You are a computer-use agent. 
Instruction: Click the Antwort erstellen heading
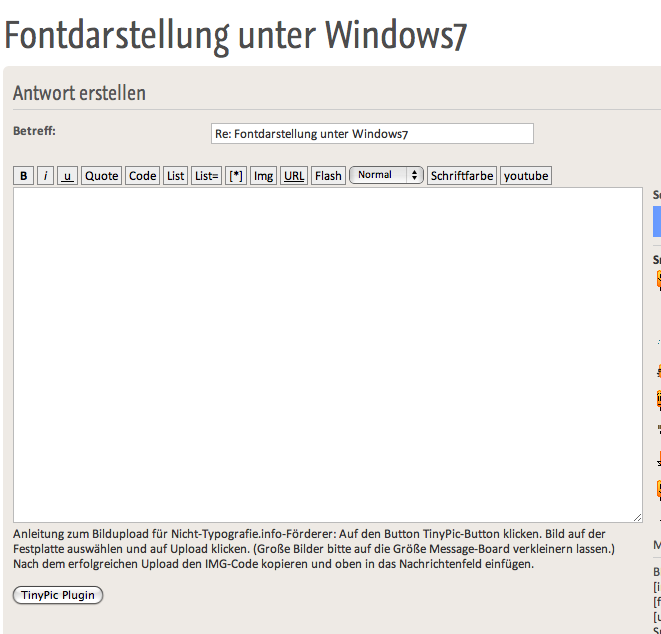click(79, 93)
